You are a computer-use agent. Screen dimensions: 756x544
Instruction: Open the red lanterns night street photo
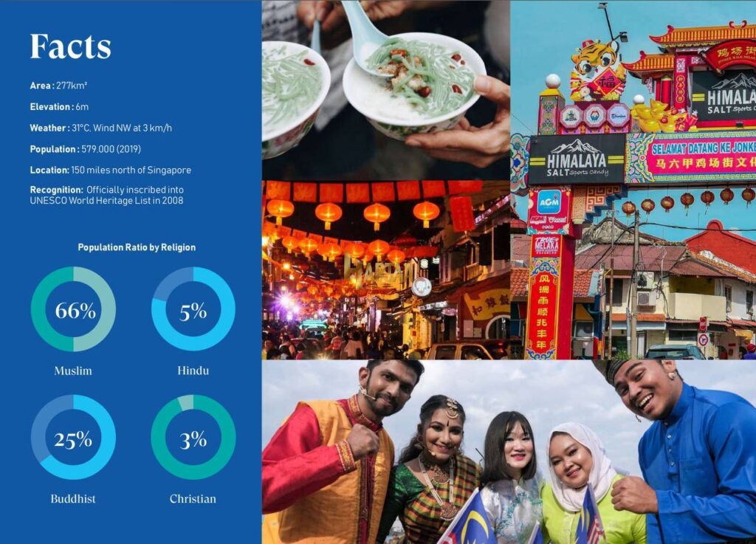[x=385, y=270]
